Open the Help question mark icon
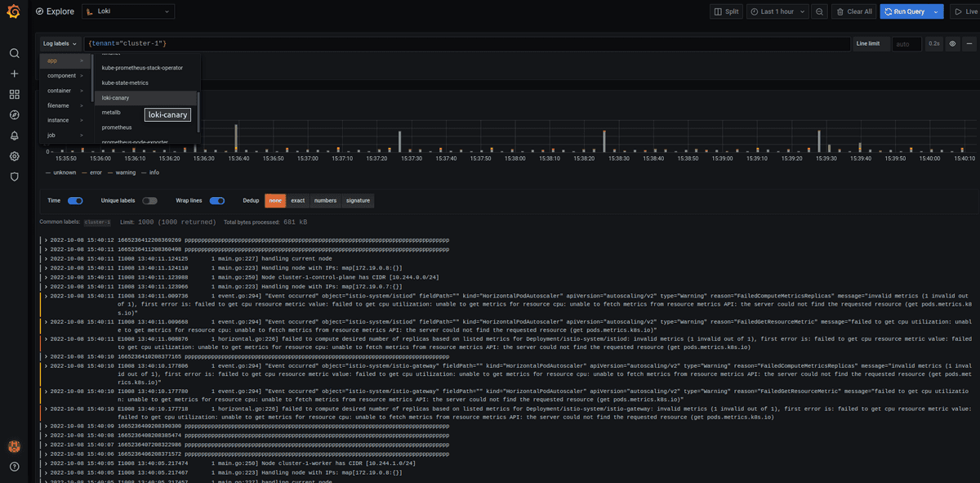Viewport: 980px width, 483px height. 14,467
